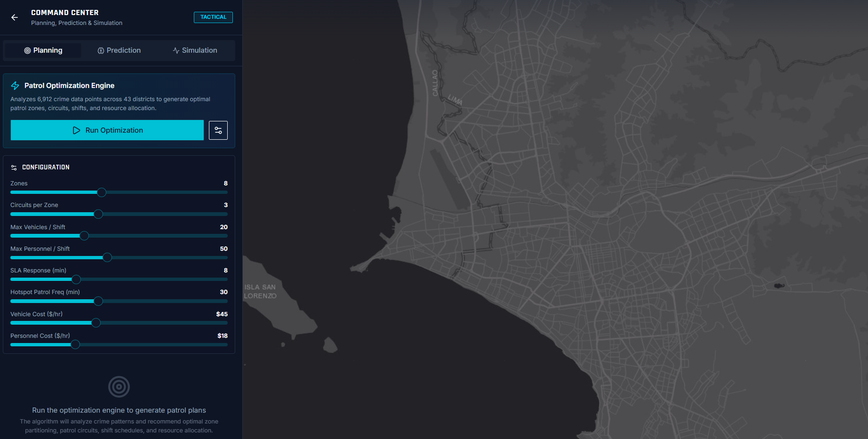This screenshot has width=868, height=439.
Task: Run the patrol optimization
Action: 107,130
